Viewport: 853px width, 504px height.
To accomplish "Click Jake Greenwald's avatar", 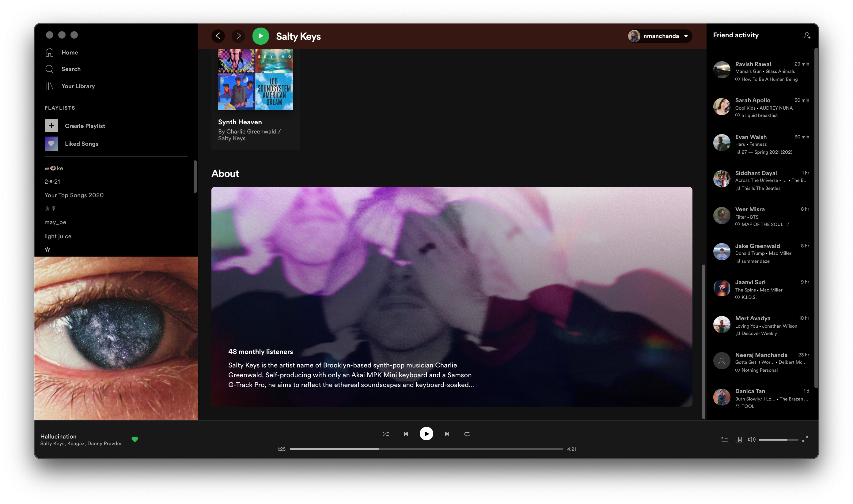I will (722, 252).
